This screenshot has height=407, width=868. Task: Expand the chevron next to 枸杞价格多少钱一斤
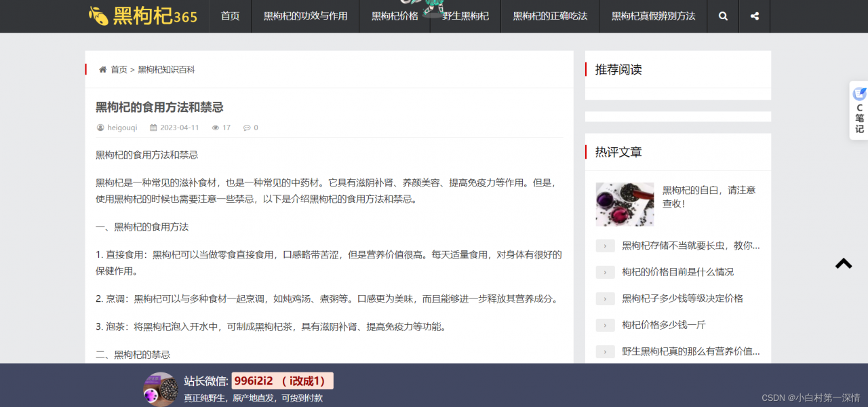click(x=605, y=325)
